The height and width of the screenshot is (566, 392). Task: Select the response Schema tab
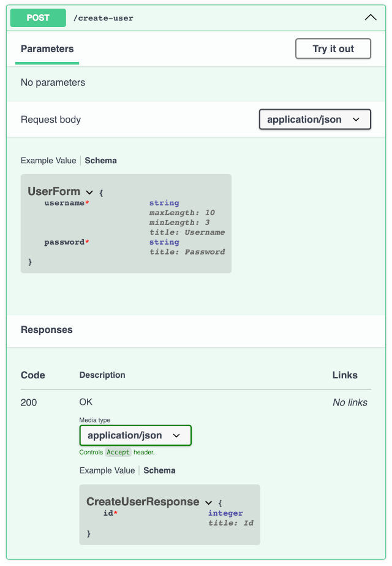pyautogui.click(x=159, y=470)
